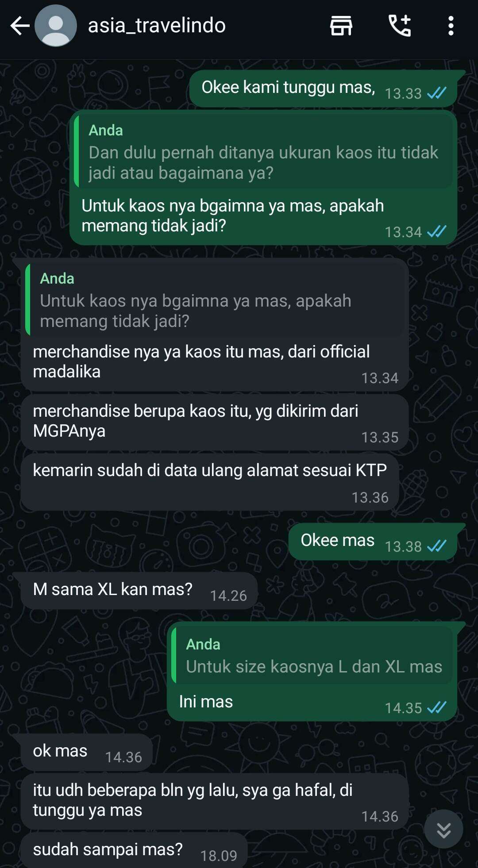Tap the back arrow icon

[20, 26]
